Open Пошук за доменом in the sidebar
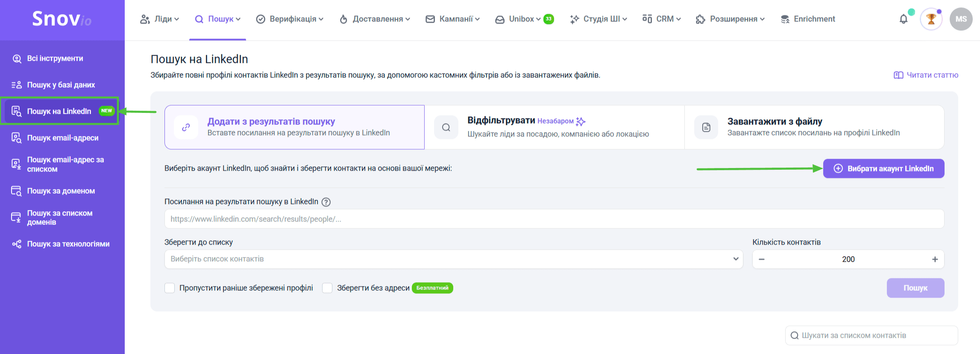Image resolution: width=980 pixels, height=354 pixels. click(x=61, y=191)
